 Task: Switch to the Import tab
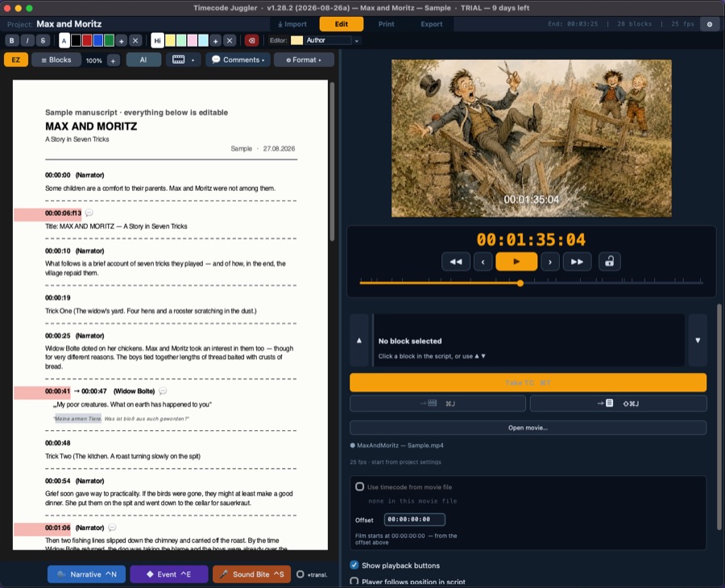pos(292,24)
